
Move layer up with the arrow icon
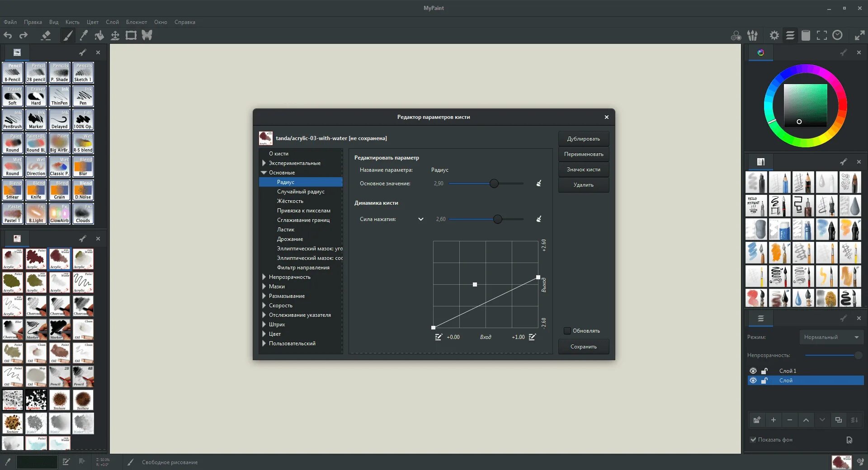(x=806, y=420)
